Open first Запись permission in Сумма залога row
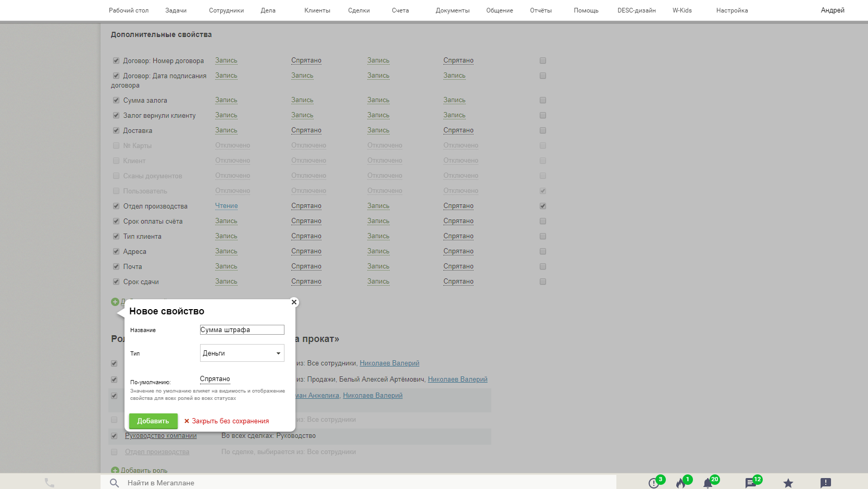 pos(226,100)
